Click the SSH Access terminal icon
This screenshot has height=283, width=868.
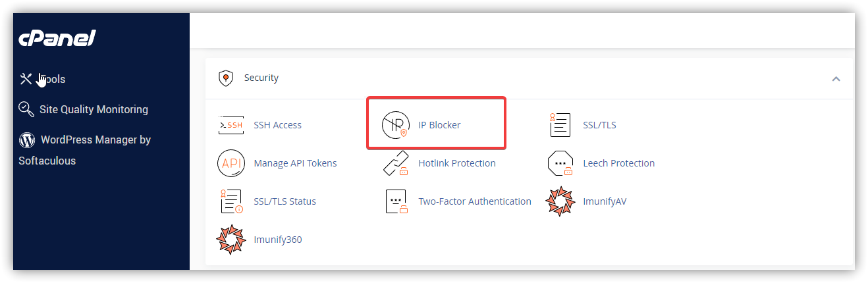[x=231, y=125]
